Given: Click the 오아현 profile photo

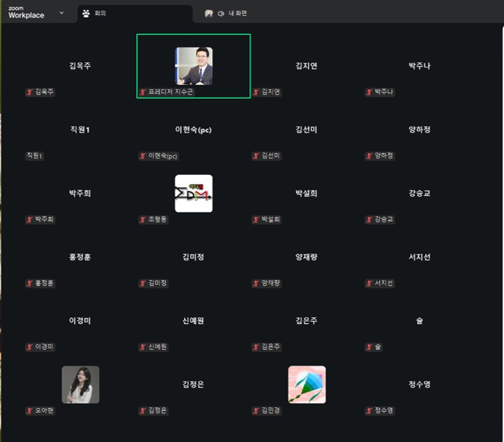Looking at the screenshot, I should [x=80, y=384].
